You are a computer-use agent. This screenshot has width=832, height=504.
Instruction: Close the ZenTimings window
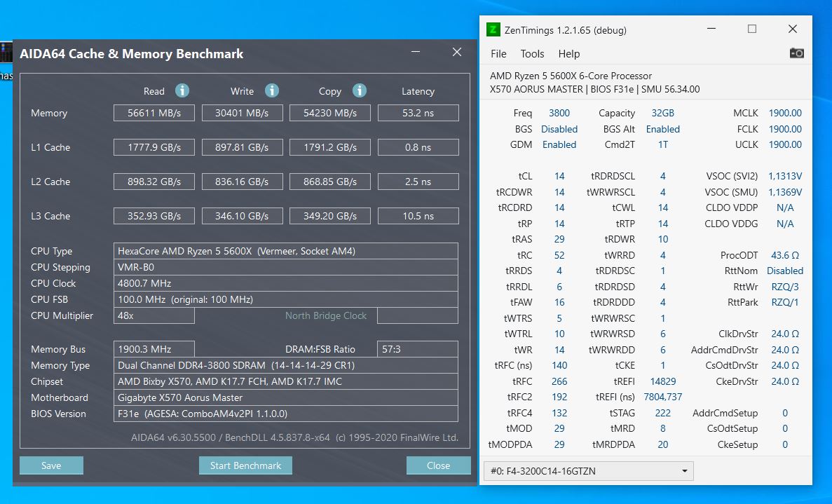click(792, 29)
